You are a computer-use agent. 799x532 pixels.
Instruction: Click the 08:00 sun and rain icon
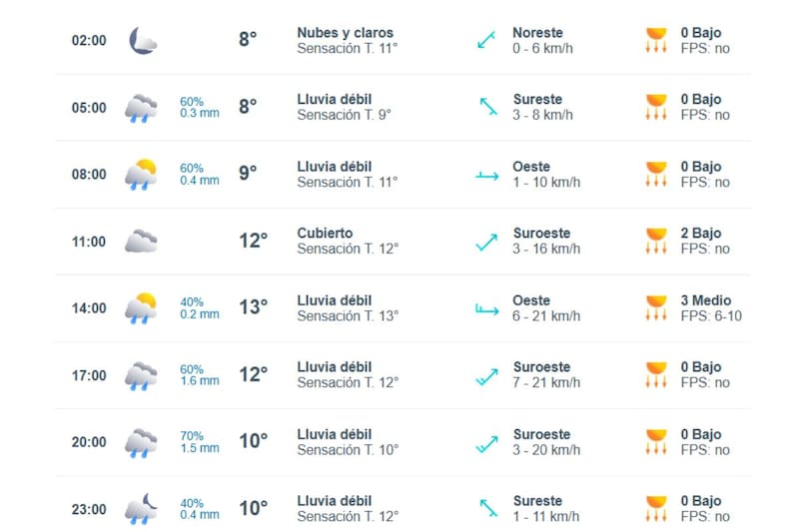click(x=141, y=175)
